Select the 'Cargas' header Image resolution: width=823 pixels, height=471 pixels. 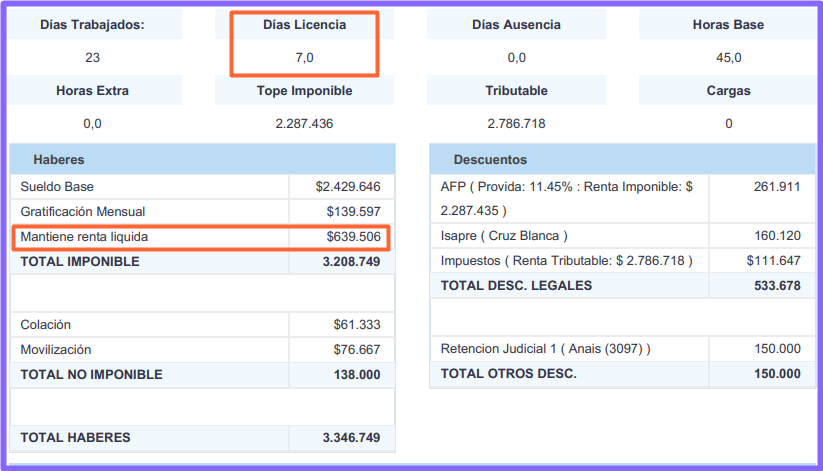[729, 91]
